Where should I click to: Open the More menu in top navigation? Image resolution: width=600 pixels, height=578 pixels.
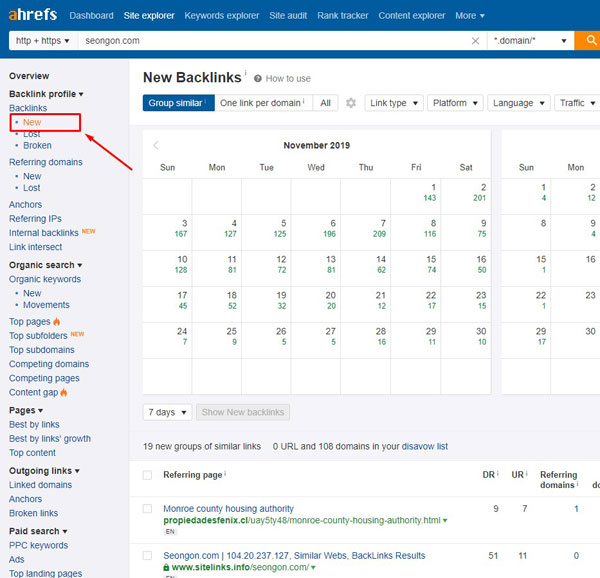coord(470,16)
